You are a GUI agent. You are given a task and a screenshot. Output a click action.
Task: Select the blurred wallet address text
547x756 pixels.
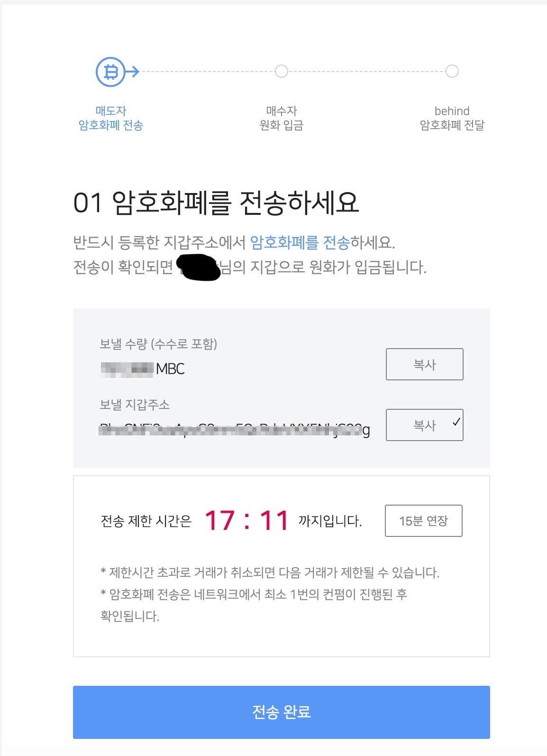235,430
